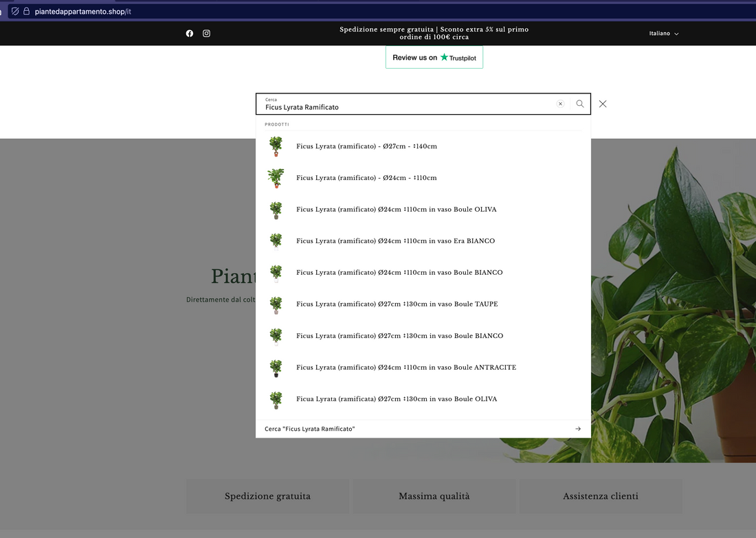The image size is (756, 538).
Task: Click the padlock site security icon
Action: click(26, 12)
